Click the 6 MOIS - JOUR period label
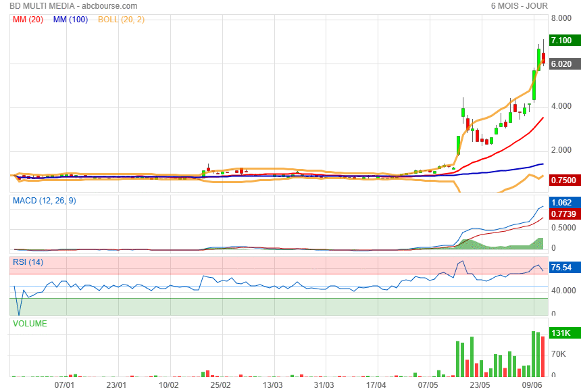This screenshot has width=581, height=392. (519, 6)
